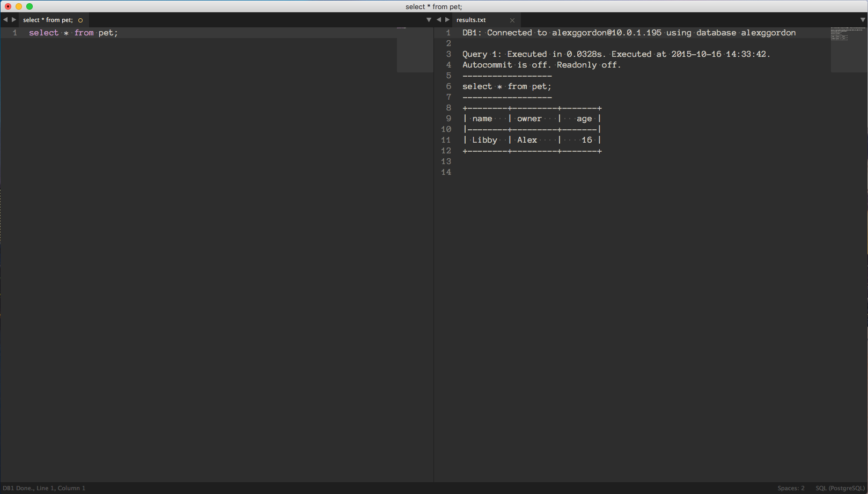Click the green zoom traffic light button
The height and width of the screenshot is (494, 868).
29,6
